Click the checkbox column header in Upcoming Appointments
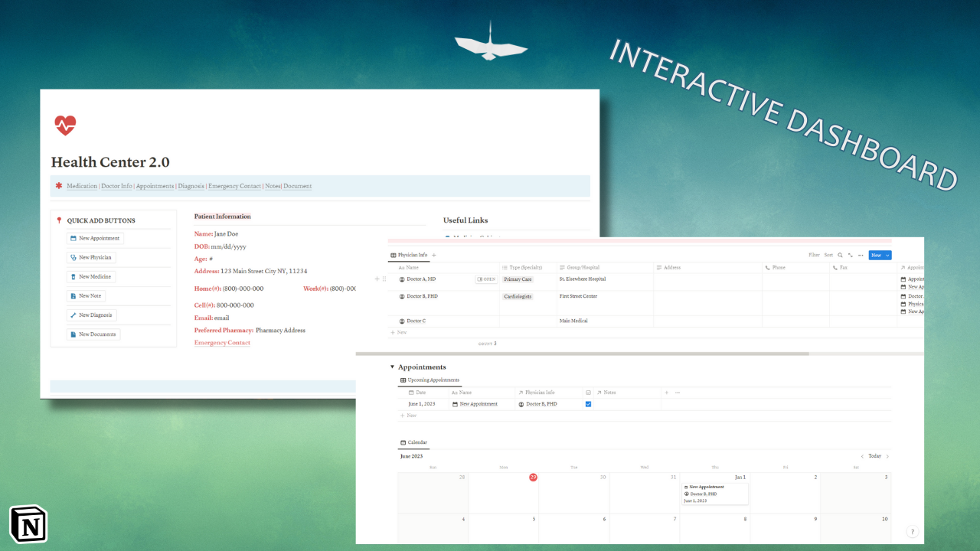 tap(588, 393)
